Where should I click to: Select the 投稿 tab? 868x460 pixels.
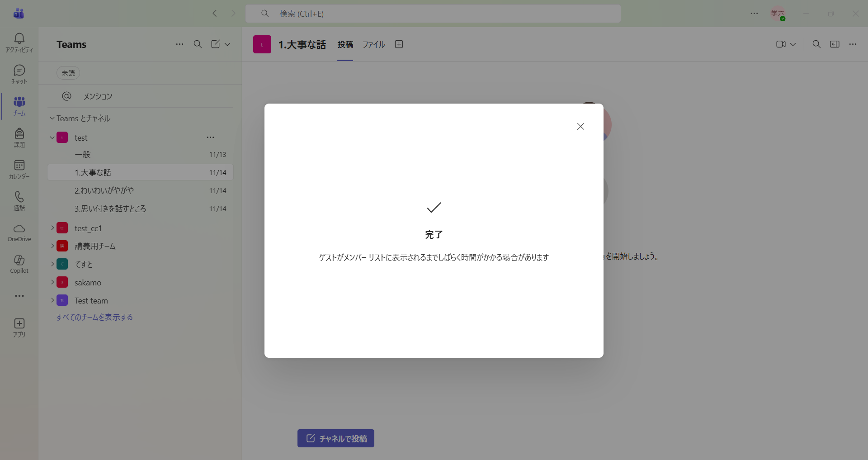(345, 44)
